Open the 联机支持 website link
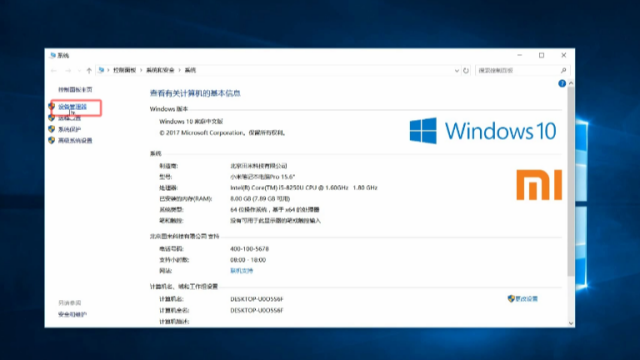The width and height of the screenshot is (640, 360). [242, 271]
